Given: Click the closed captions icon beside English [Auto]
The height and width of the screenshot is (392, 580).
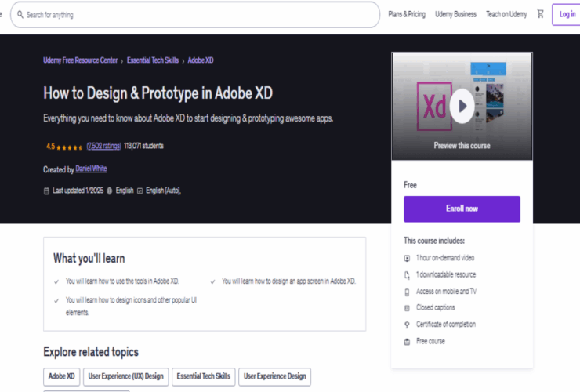Looking at the screenshot, I should click(140, 191).
